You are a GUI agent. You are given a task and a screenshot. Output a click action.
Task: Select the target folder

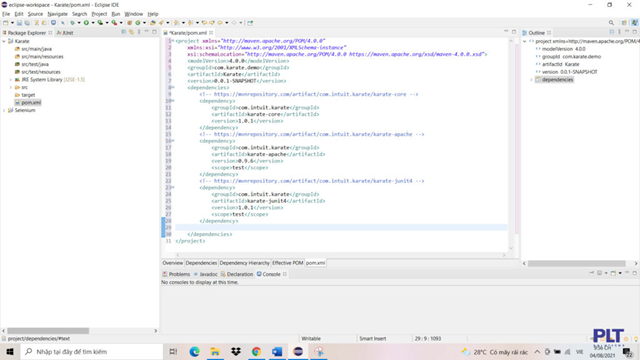tap(24, 95)
